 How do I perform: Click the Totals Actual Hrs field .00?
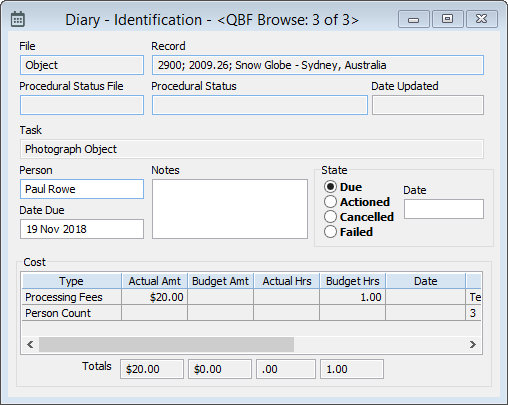[286, 369]
